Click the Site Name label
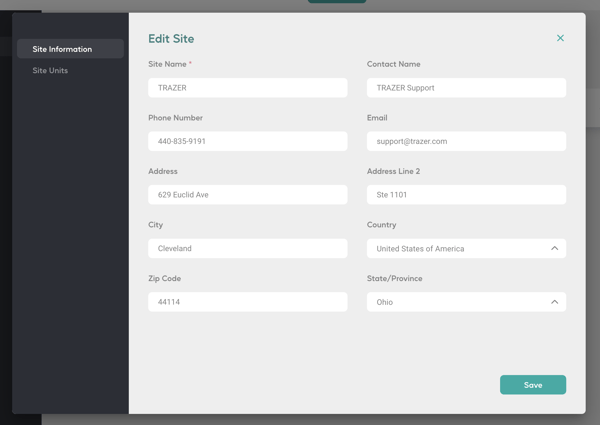The height and width of the screenshot is (425, 600). [x=167, y=64]
